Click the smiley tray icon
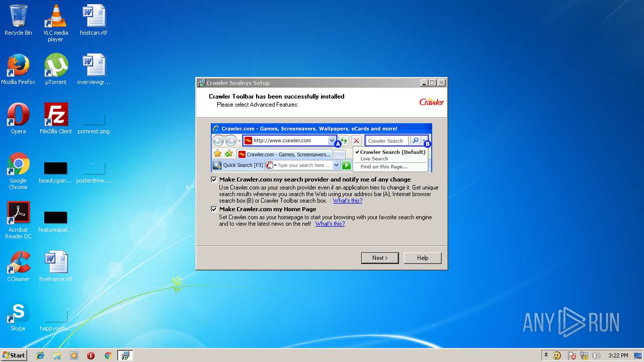The width and height of the screenshot is (644, 362). (x=557, y=355)
